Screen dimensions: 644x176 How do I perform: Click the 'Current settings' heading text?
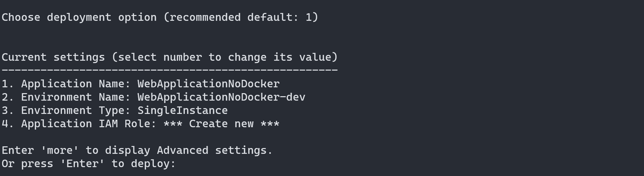click(53, 57)
